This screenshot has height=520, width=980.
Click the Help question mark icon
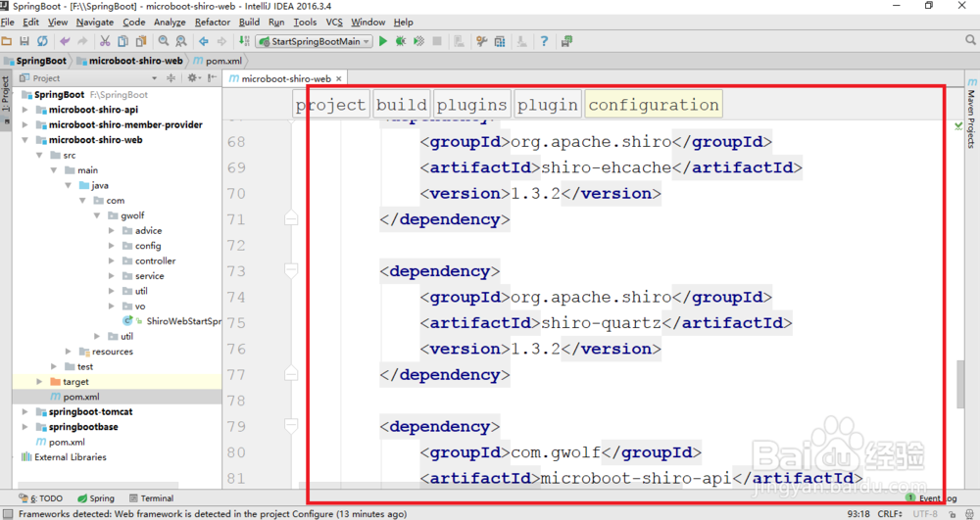pos(544,41)
